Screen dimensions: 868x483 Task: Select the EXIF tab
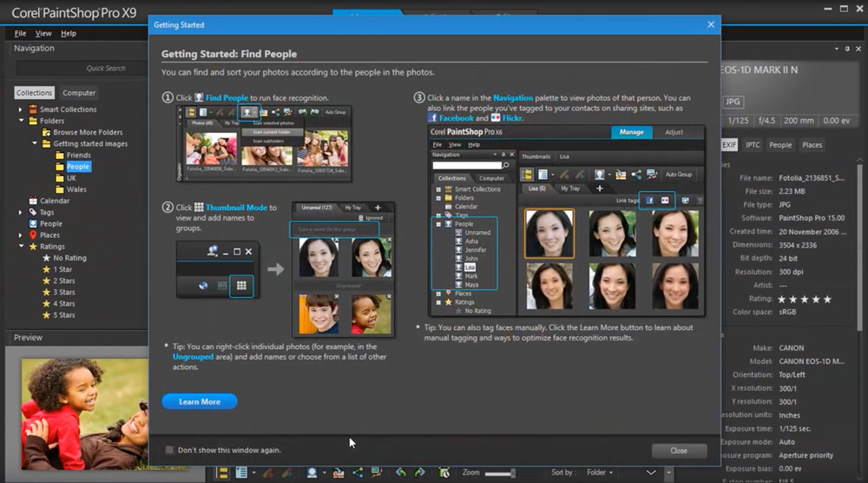pyautogui.click(x=729, y=144)
